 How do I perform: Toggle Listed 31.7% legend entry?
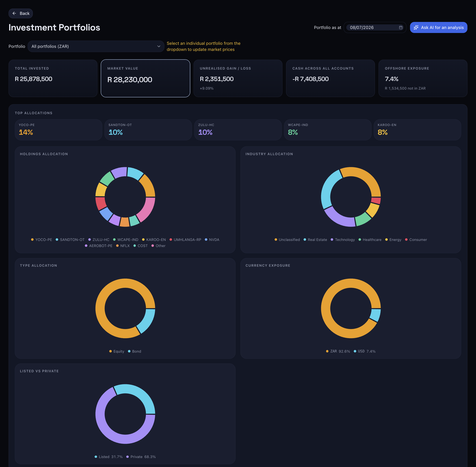[109, 457]
